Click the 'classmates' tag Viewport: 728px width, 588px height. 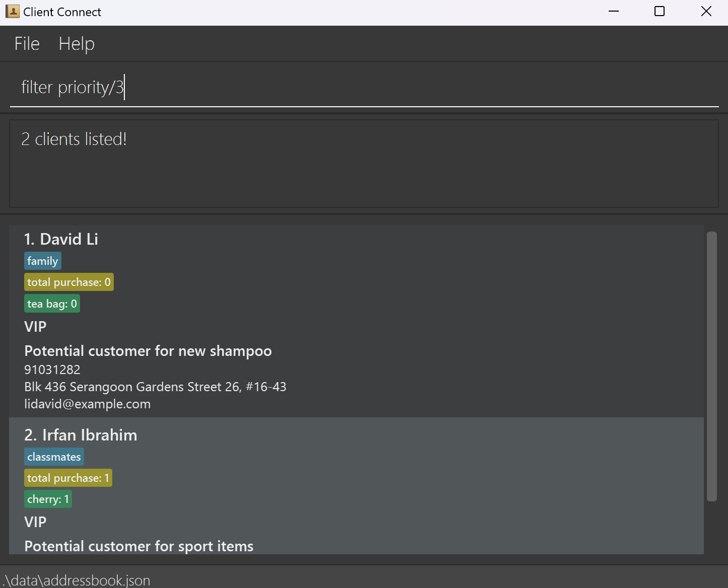click(x=54, y=457)
